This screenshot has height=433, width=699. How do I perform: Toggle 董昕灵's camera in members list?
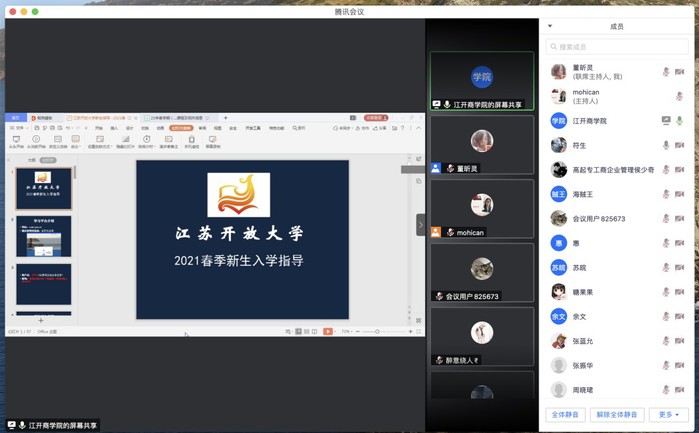coord(679,72)
